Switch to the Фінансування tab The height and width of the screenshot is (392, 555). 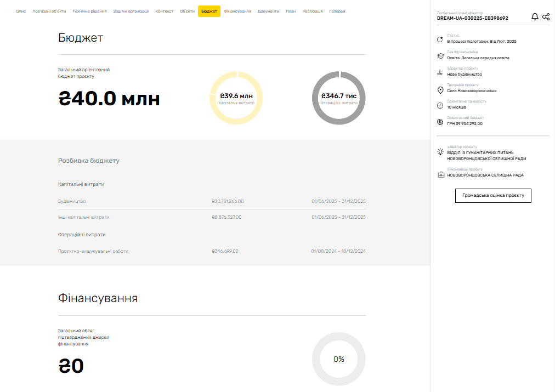pyautogui.click(x=237, y=11)
